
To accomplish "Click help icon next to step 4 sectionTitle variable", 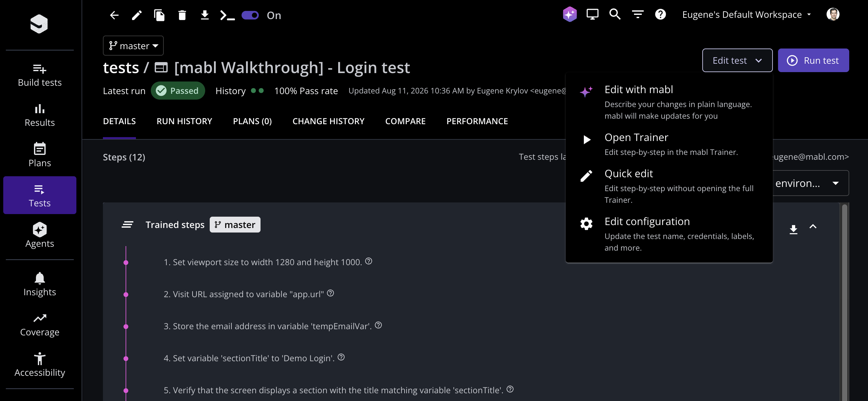I will point(341,357).
